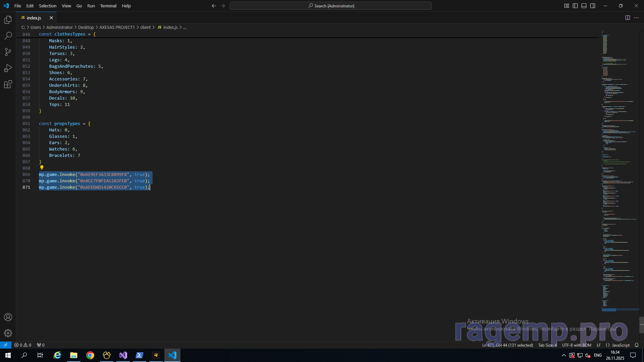Screen dimensions: 644x362
Task: Open the Extensions view
Action: pos(8,84)
